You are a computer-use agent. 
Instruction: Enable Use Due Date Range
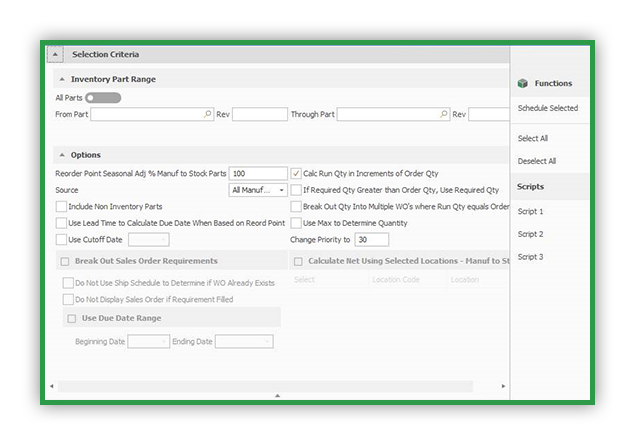click(x=72, y=319)
